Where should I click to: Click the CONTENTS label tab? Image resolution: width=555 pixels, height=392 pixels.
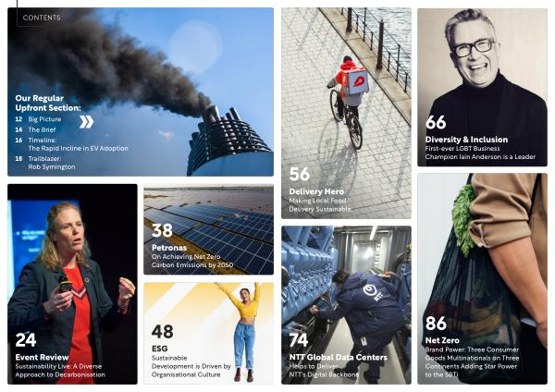pyautogui.click(x=42, y=18)
